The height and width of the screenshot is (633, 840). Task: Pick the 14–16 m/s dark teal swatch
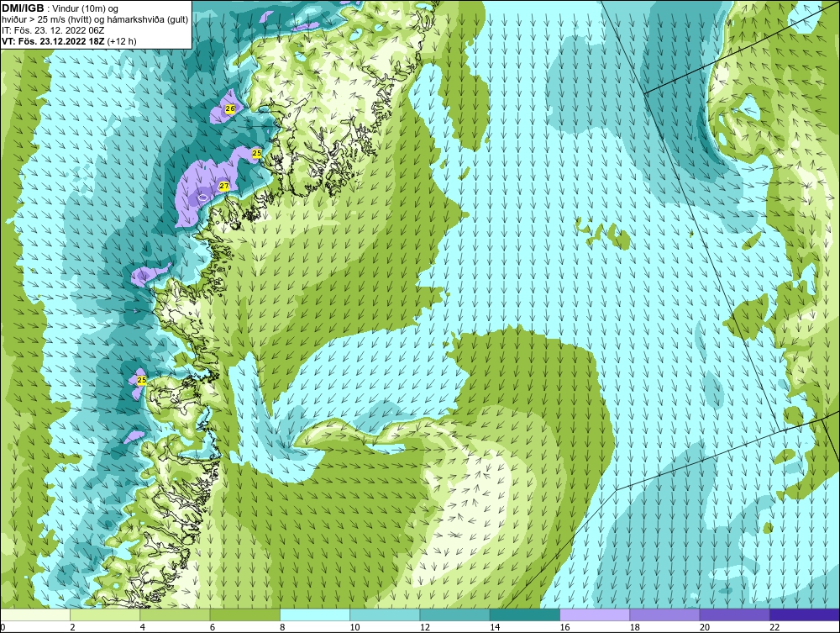524,615
